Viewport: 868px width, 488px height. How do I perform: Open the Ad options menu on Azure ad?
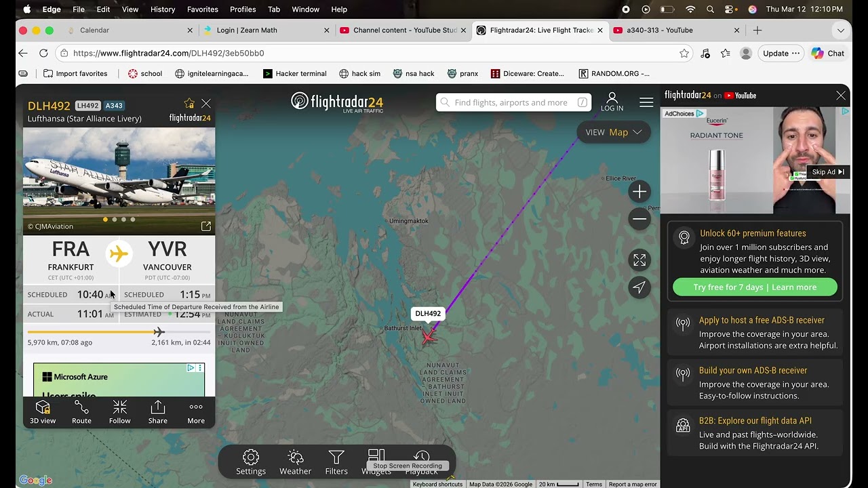coord(200,368)
